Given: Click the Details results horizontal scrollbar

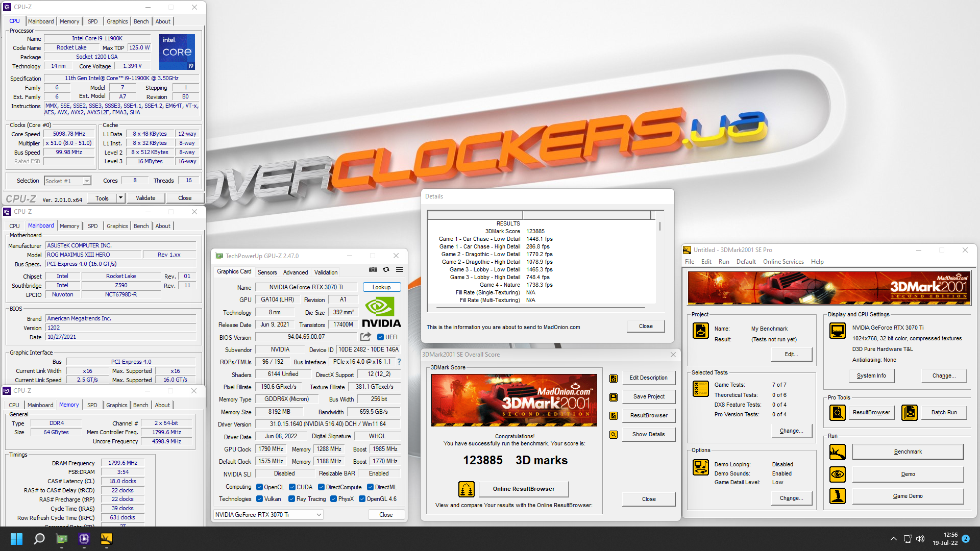Looking at the screenshot, I should coord(541,308).
